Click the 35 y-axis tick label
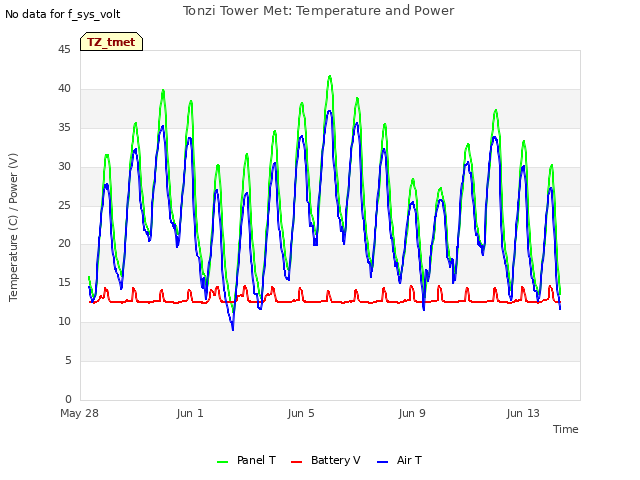640x480 pixels. (x=64, y=127)
